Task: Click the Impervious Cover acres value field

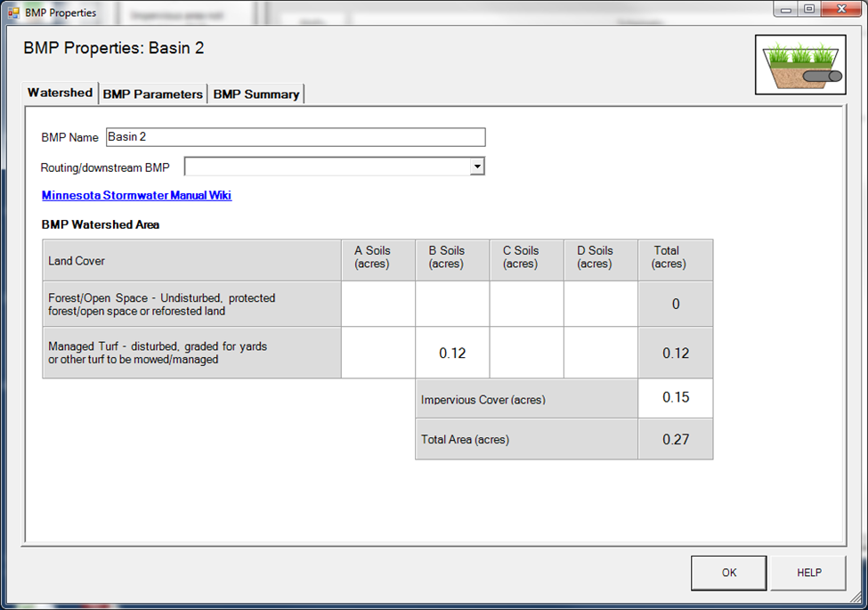Action: coord(675,398)
